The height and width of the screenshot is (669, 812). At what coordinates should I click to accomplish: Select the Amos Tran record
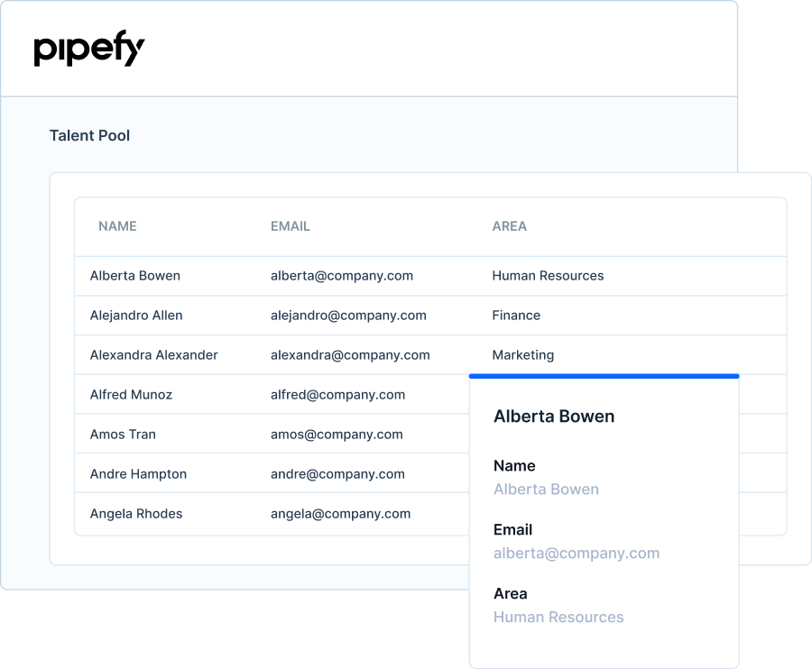click(123, 435)
